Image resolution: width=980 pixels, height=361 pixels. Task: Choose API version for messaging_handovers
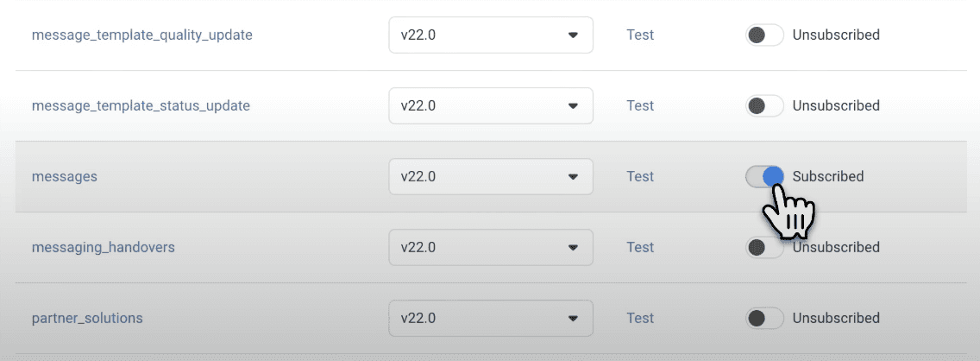(x=491, y=247)
